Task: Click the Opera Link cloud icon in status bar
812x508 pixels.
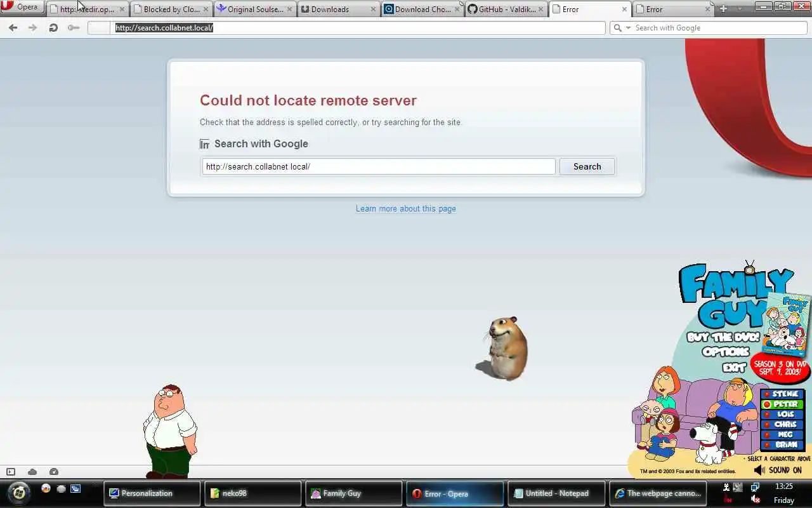Action: (32, 472)
